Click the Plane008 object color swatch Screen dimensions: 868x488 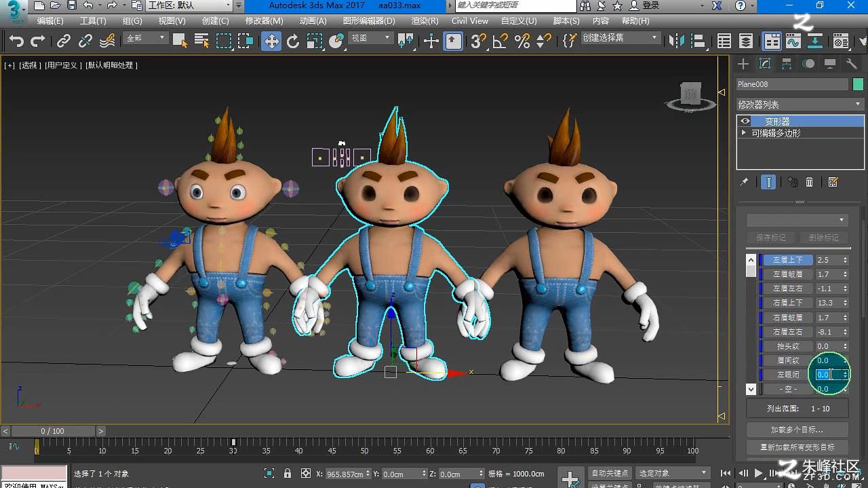[858, 84]
